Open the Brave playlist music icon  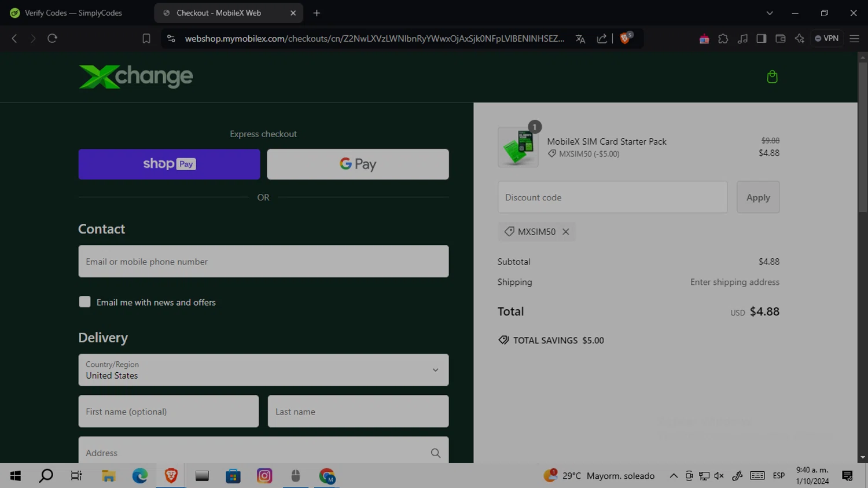coord(742,39)
